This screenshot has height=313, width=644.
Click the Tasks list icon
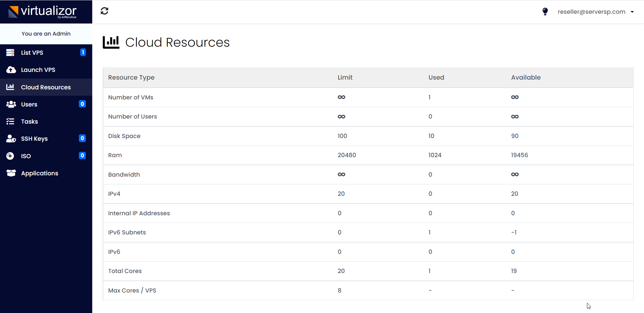point(10,122)
